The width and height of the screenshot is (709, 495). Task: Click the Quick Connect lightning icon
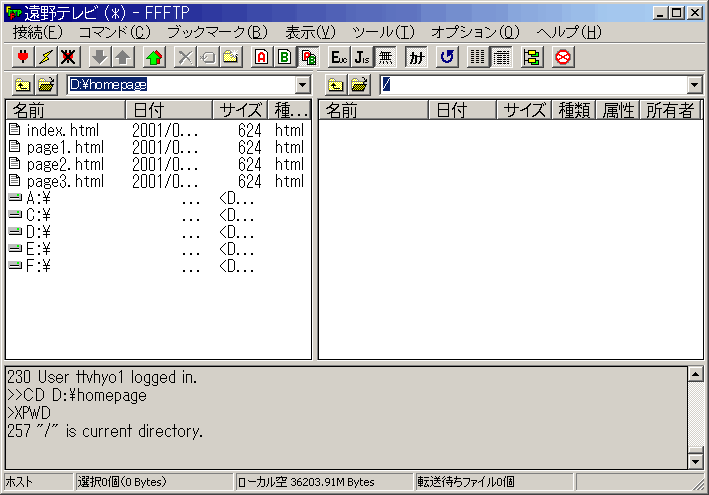(45, 57)
